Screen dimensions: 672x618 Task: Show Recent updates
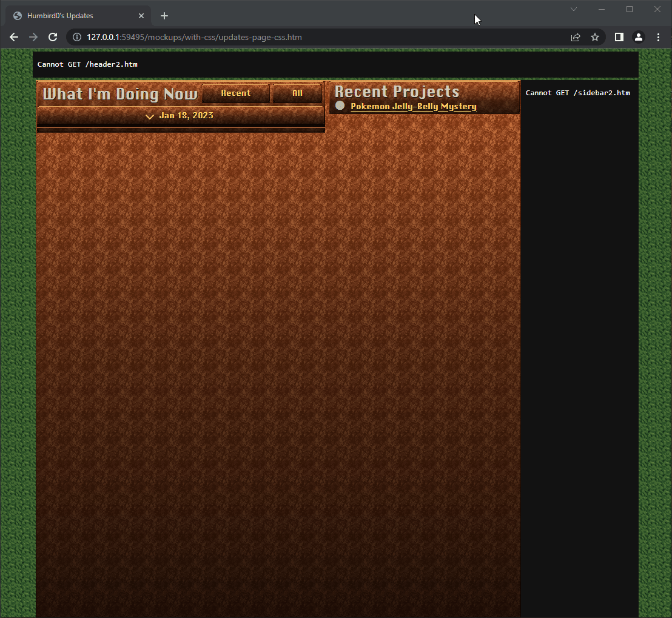[235, 93]
